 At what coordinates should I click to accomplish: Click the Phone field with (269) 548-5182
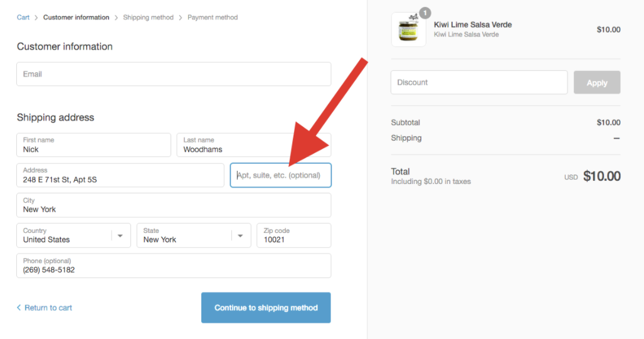click(x=174, y=266)
